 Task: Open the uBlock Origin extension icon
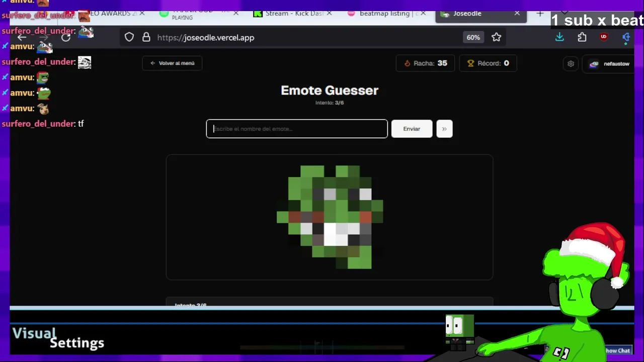(604, 37)
